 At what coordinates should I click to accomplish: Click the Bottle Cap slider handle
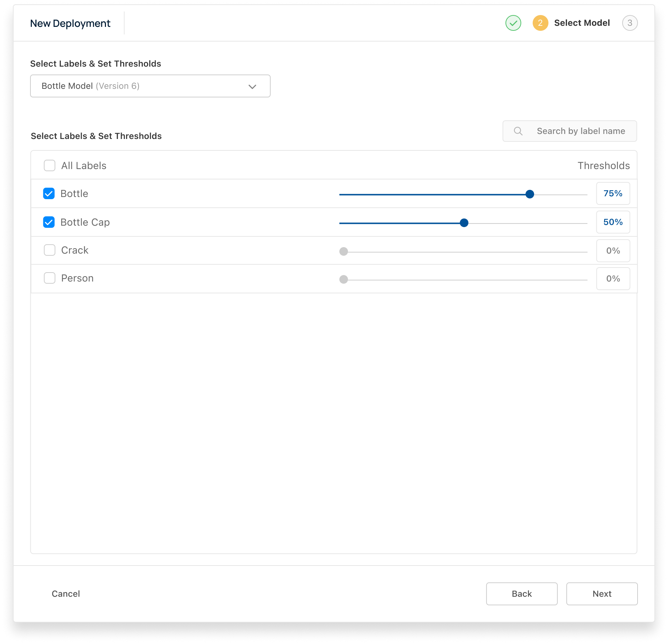point(464,223)
